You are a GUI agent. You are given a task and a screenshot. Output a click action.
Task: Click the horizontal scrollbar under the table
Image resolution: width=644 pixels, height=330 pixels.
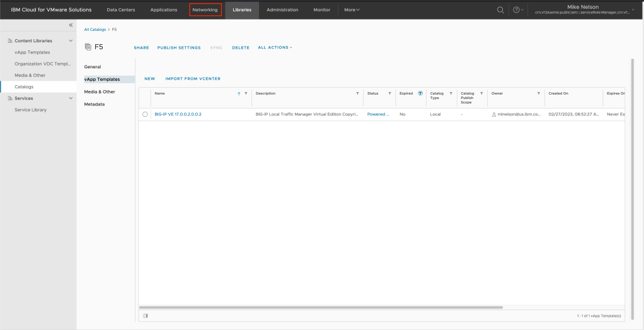point(321,307)
